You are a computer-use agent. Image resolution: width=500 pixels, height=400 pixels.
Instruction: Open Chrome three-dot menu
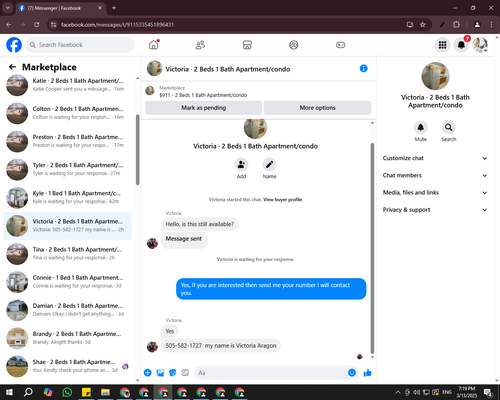(x=491, y=25)
